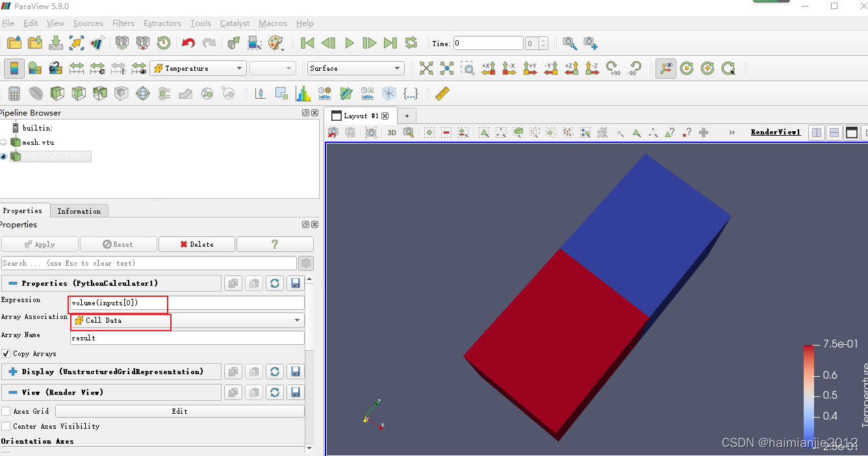The image size is (868, 456).
Task: Apply the Clip filter icon
Action: pos(57,94)
